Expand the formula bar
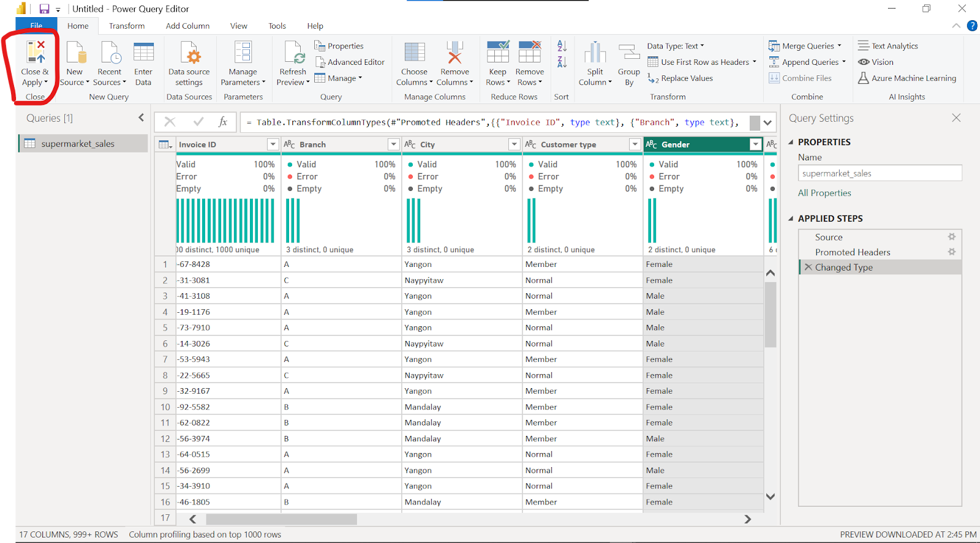Image resolution: width=980 pixels, height=543 pixels. pos(767,122)
